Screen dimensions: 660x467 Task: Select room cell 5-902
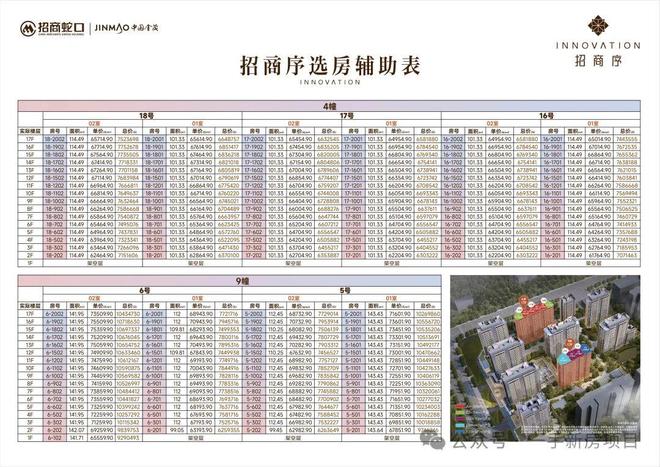point(254,384)
